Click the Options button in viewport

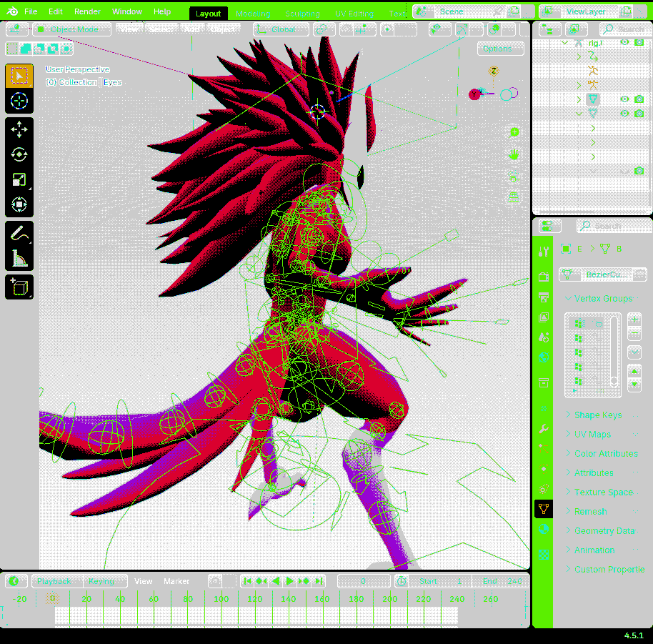coord(500,49)
